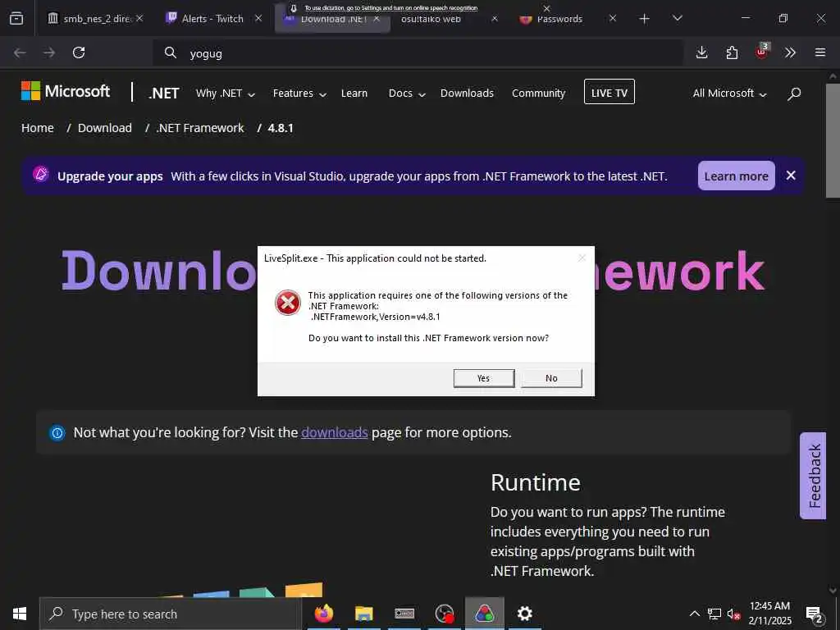Image resolution: width=840 pixels, height=630 pixels.
Task: Click the browser back arrow
Action: point(20,52)
